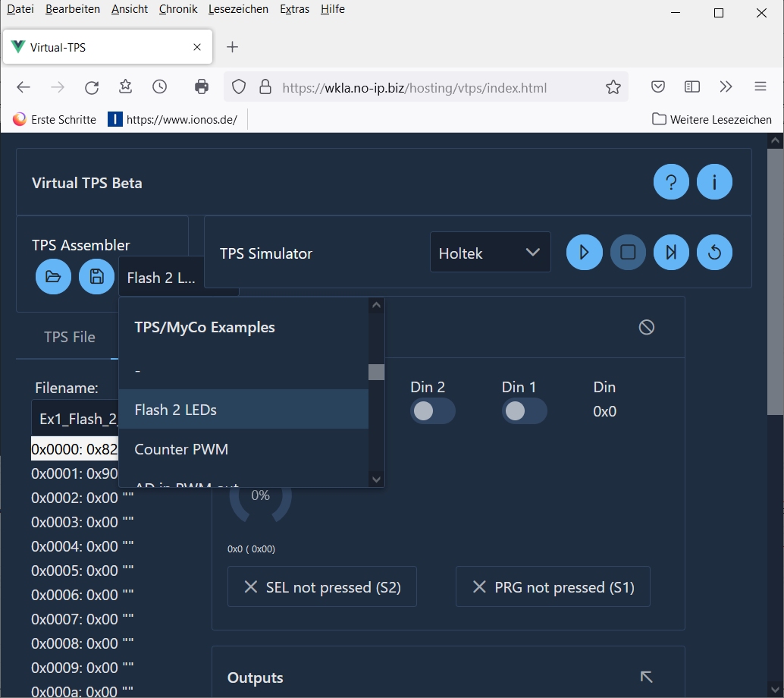Save the TPS file with the disk icon
The image size is (784, 698).
[x=96, y=276]
